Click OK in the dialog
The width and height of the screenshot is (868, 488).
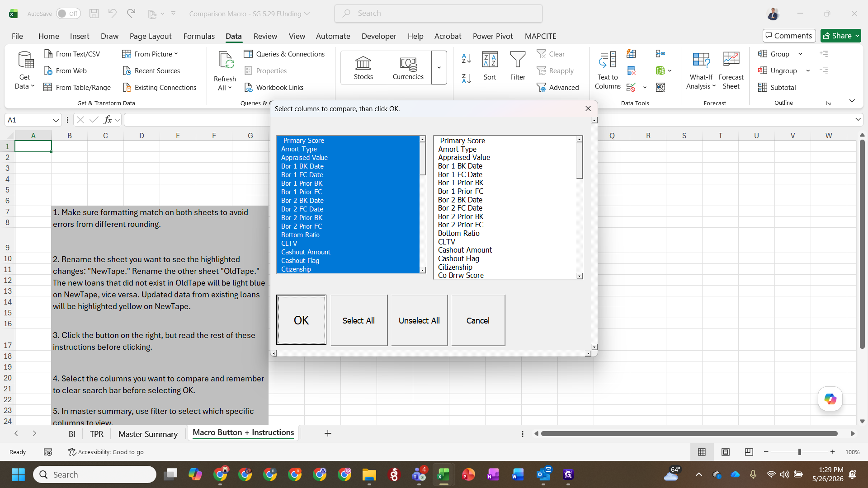coord(301,320)
